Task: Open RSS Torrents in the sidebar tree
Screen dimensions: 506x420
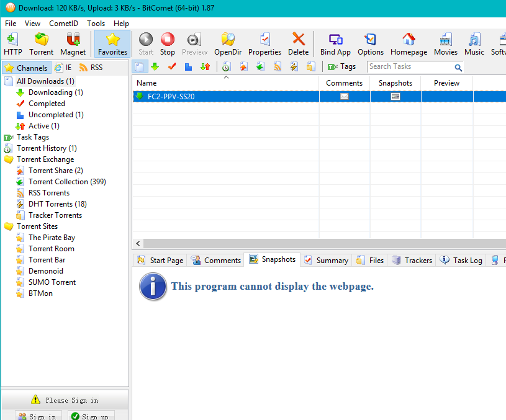Action: pos(49,193)
